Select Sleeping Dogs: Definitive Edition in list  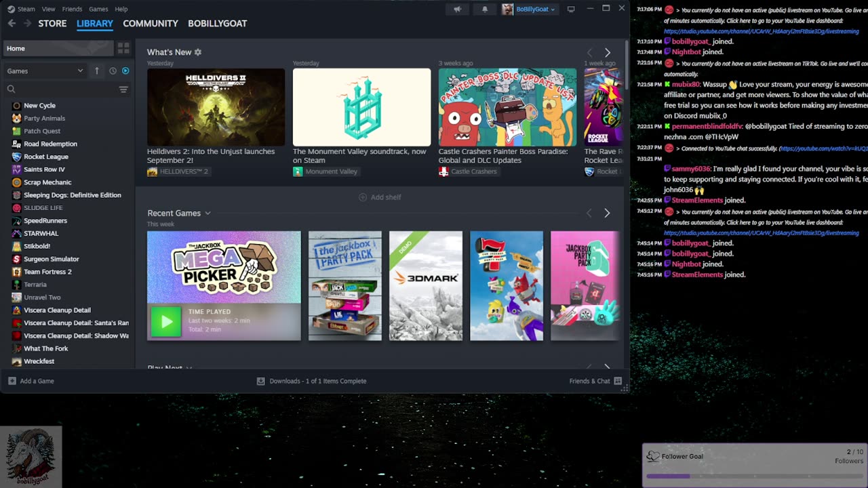pyautogui.click(x=73, y=195)
